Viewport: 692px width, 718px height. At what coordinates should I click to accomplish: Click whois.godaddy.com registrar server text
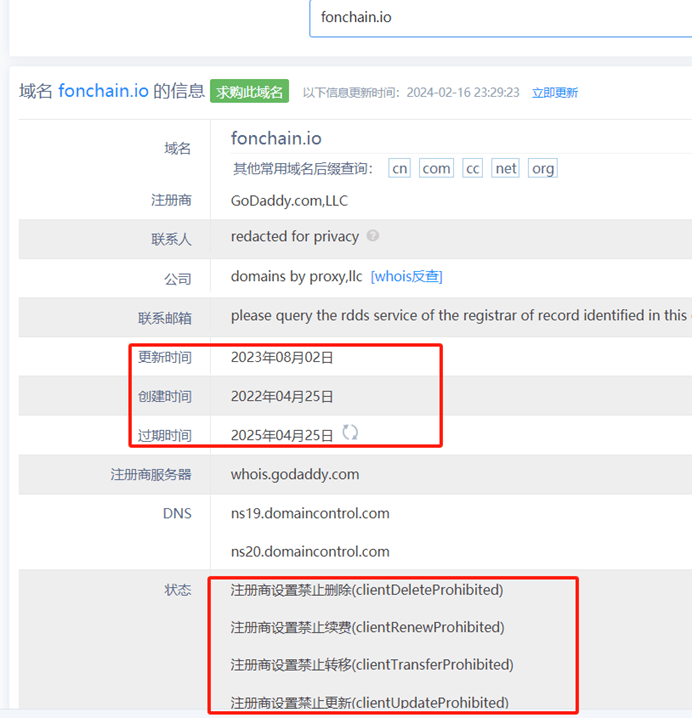(x=295, y=474)
